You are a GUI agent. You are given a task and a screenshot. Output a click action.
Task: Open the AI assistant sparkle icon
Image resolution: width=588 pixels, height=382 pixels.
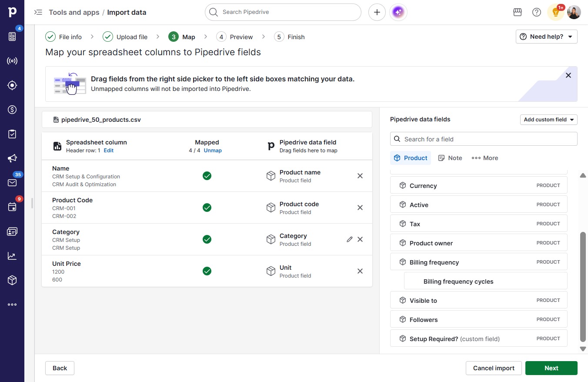[399, 12]
